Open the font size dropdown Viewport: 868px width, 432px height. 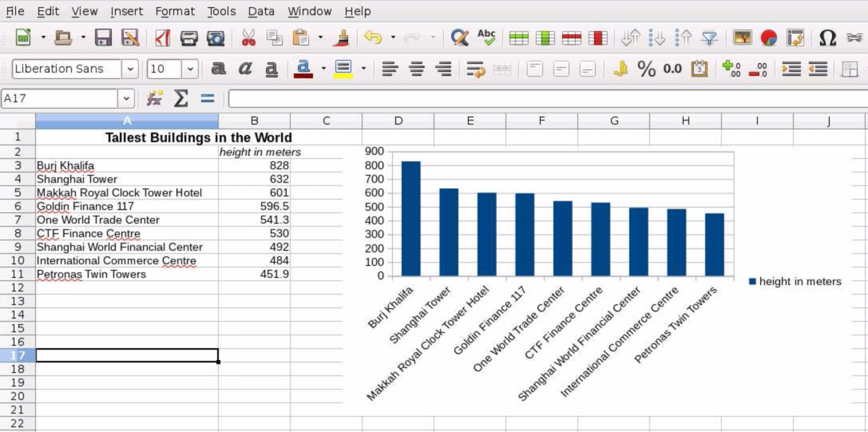click(x=190, y=69)
